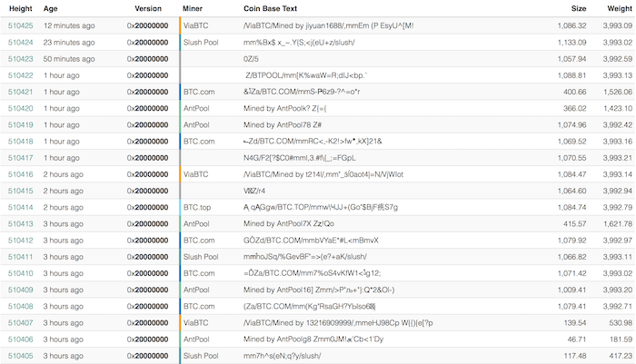Click weight value 530.98
This screenshot has width=636, height=364.
[x=621, y=323]
